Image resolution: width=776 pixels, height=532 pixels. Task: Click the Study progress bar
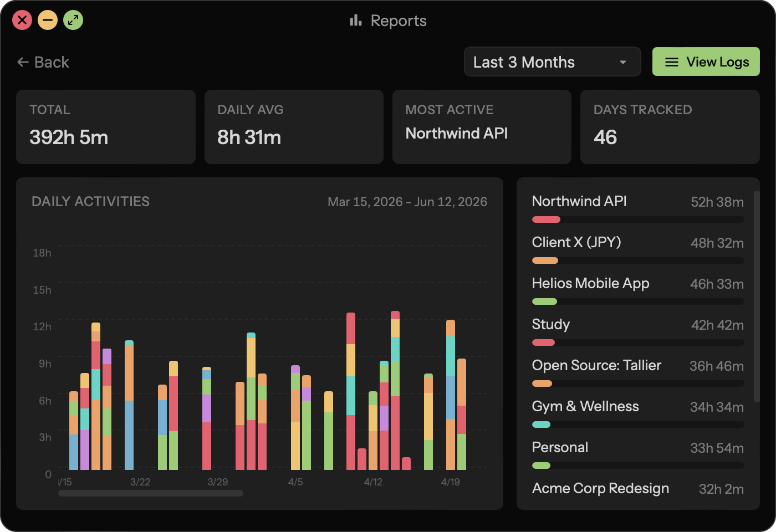tap(638, 342)
